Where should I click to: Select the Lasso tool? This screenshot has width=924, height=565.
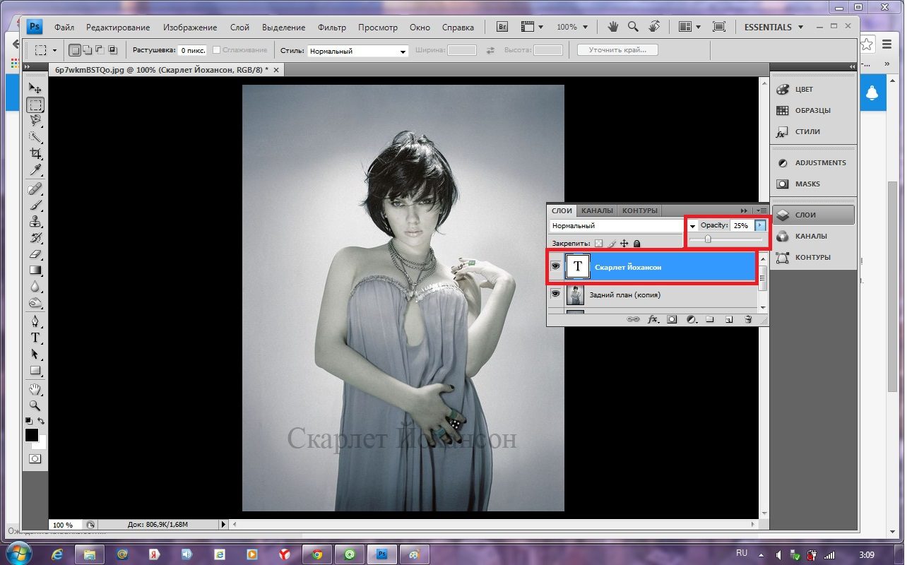click(x=35, y=121)
